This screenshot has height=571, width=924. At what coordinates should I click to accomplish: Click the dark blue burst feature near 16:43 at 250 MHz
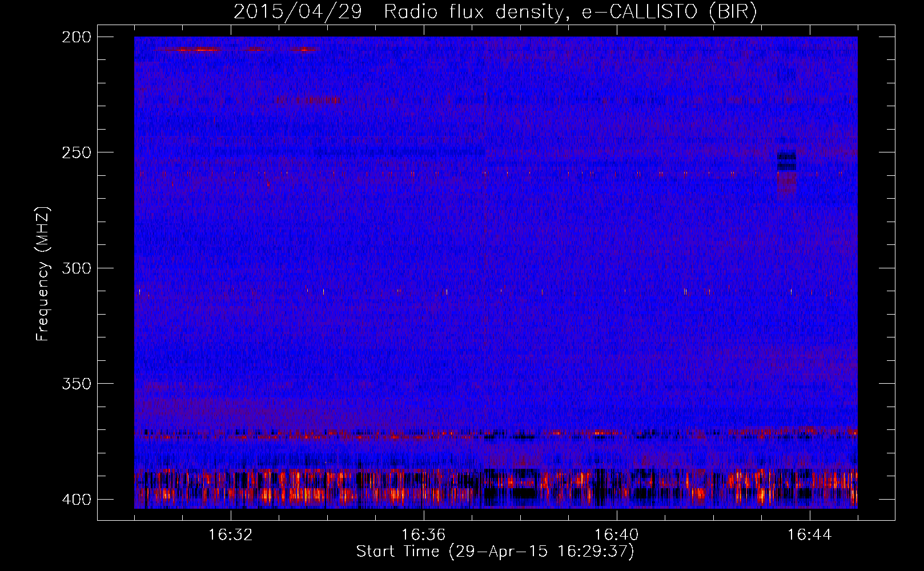[786, 160]
